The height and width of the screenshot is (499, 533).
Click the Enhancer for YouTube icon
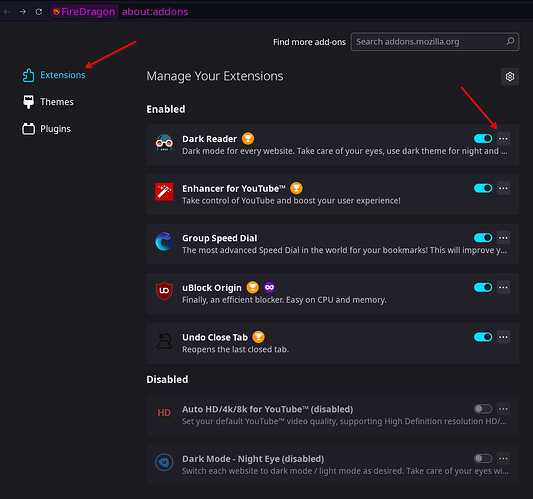(164, 192)
